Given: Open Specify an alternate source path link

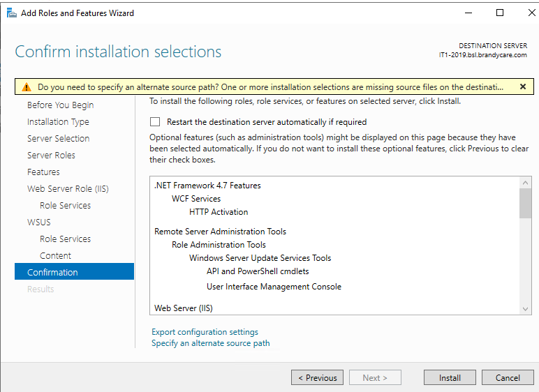Looking at the screenshot, I should click(x=211, y=343).
